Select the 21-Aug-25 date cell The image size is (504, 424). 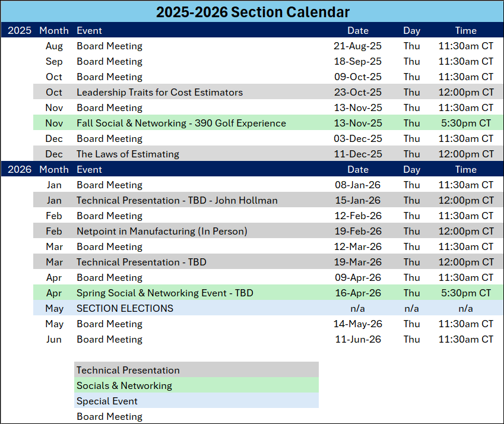point(358,46)
